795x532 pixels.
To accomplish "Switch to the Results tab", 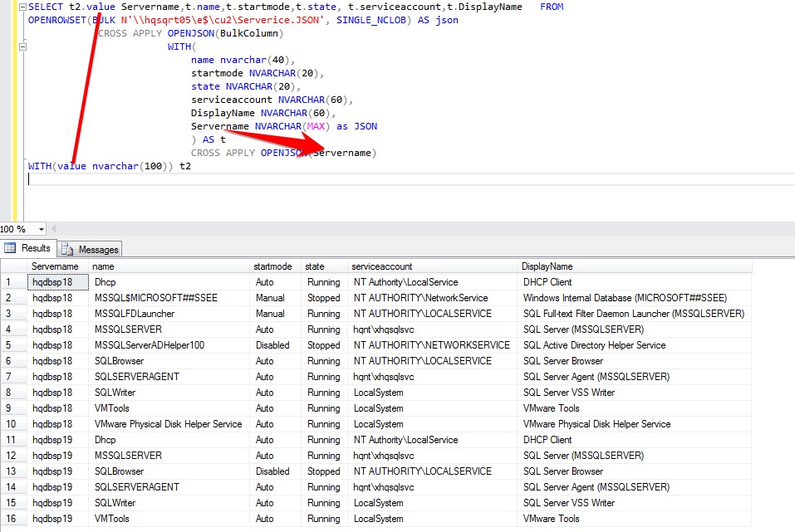I will [35, 248].
